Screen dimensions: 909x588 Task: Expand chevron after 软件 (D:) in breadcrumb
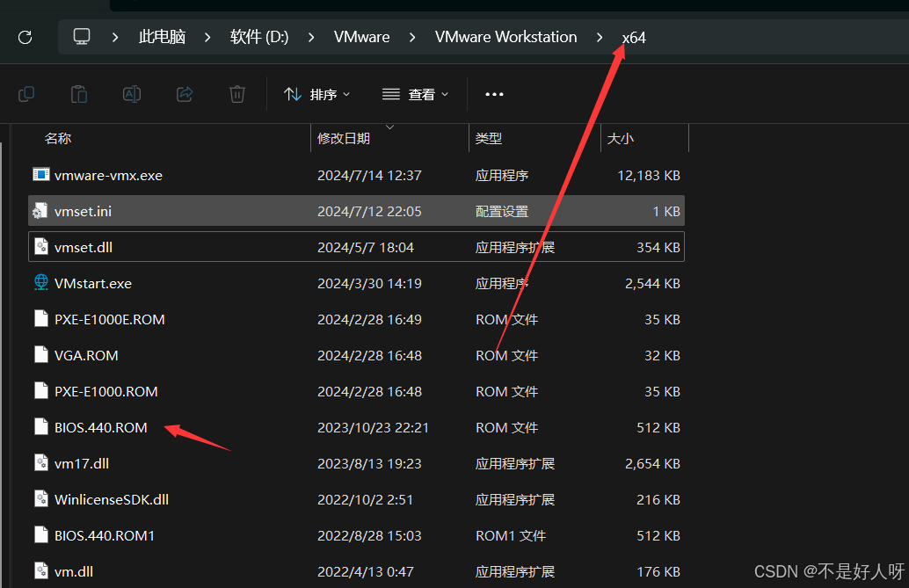tap(311, 37)
